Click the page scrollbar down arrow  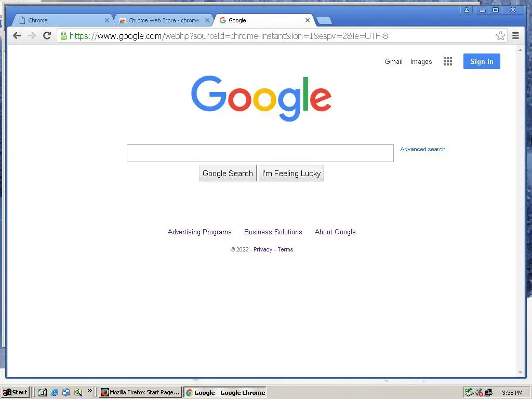[x=520, y=373]
